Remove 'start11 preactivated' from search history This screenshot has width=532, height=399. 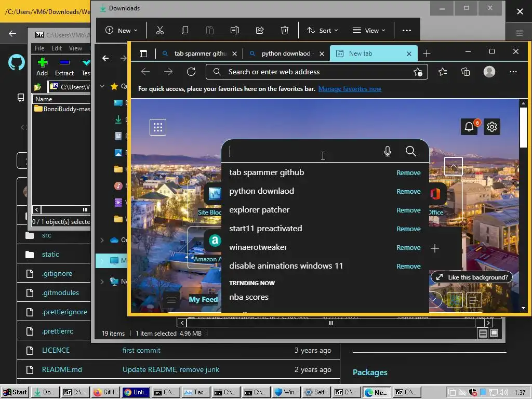(408, 229)
